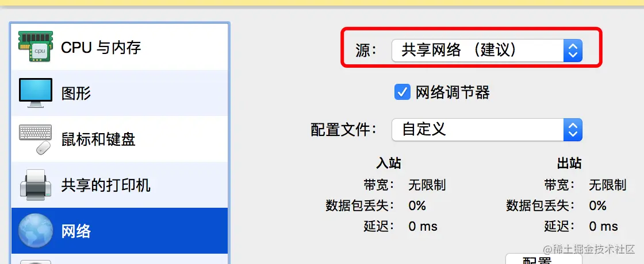Click the blue globe 网络 icon
644x264 pixels.
(35, 231)
